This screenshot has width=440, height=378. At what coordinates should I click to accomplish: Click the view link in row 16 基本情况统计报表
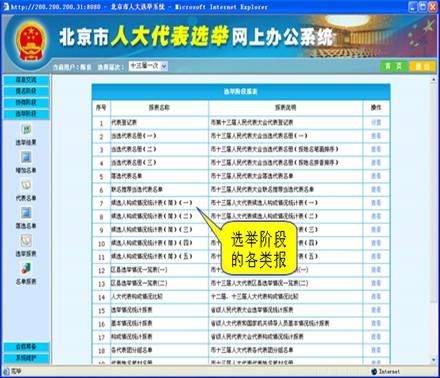pyautogui.click(x=376, y=323)
